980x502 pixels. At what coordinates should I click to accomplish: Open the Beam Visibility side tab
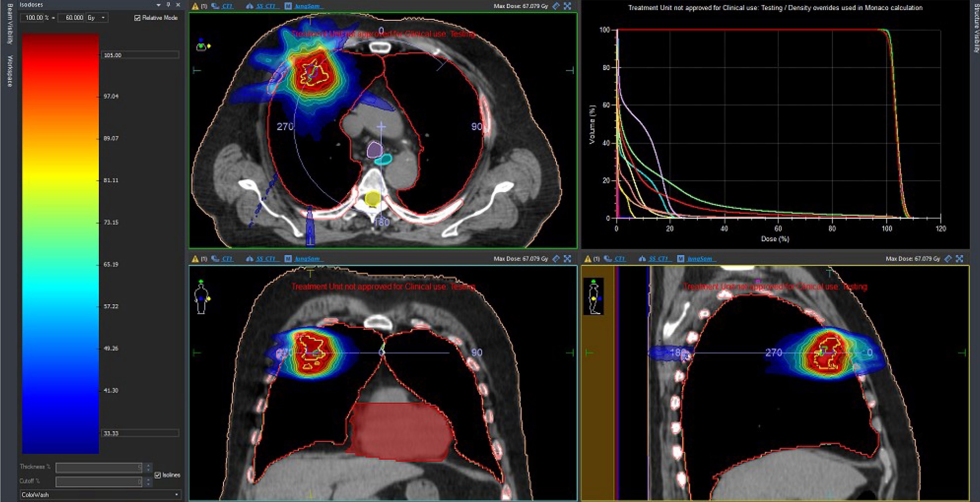pos(10,24)
